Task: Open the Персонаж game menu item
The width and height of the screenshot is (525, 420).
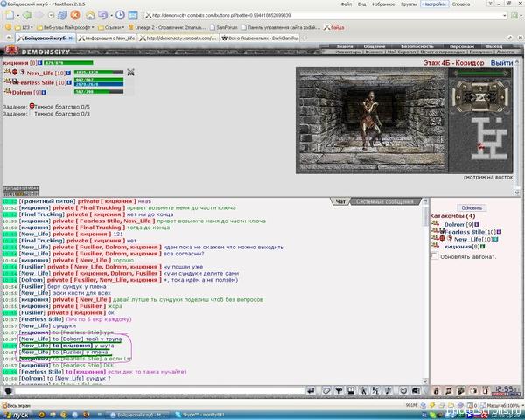Action: coord(462,46)
